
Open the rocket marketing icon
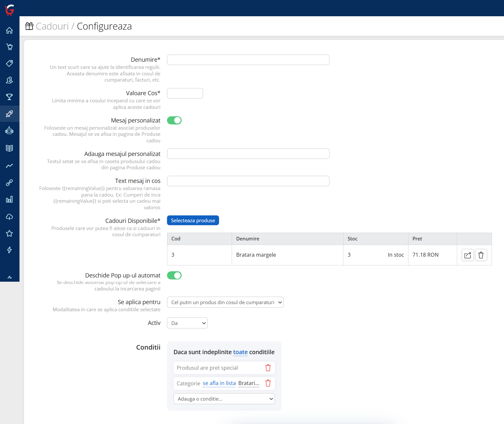[9, 114]
